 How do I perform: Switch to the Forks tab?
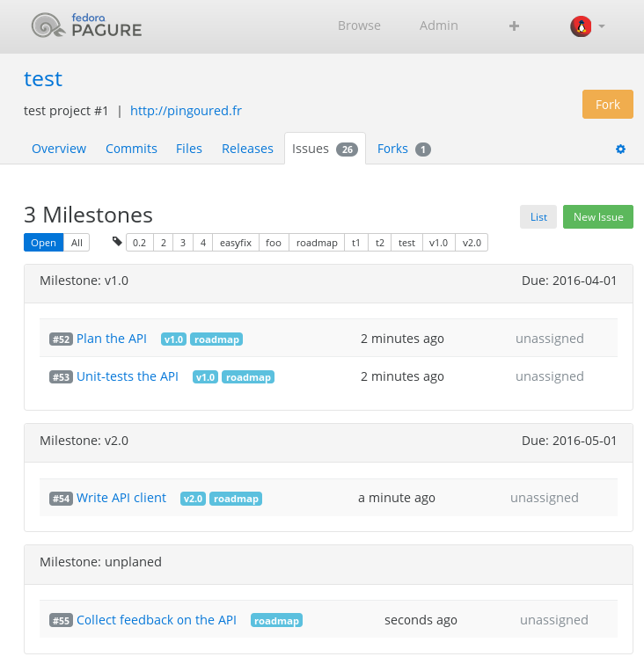392,149
